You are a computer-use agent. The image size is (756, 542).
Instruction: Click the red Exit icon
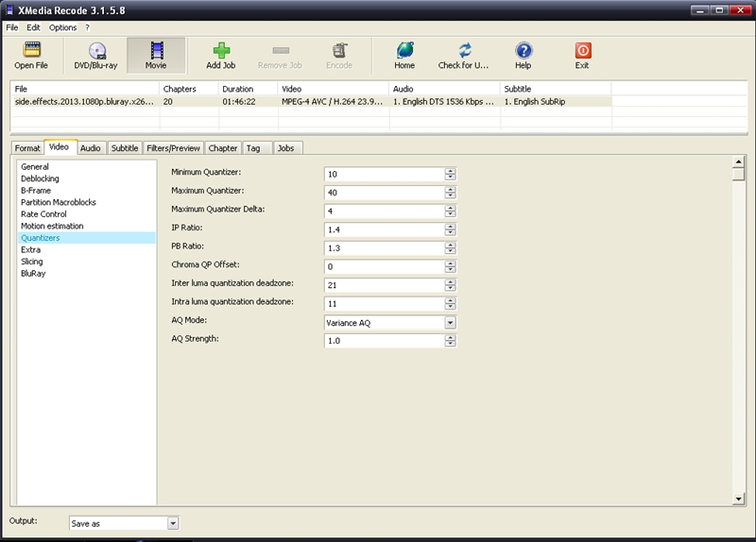click(x=583, y=50)
